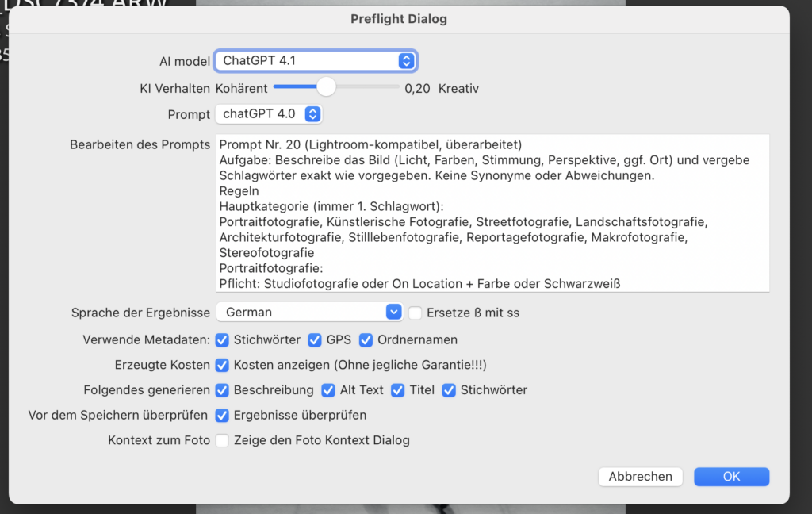Uncheck the Stichwörter metadata checkbox
Viewport: 812px width, 514px height.
pos(222,340)
